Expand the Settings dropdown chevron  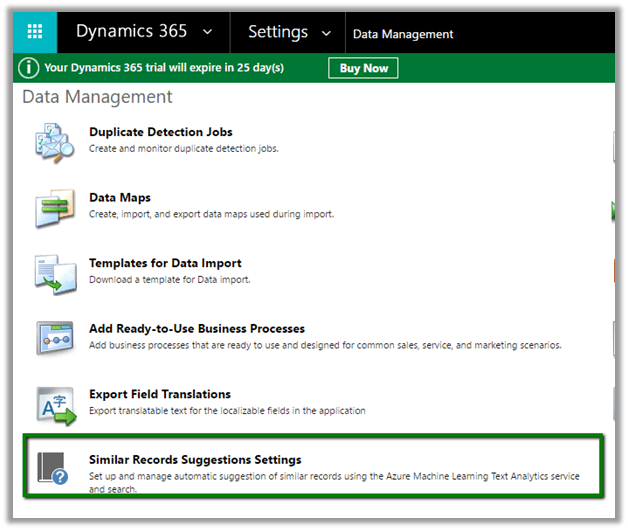click(326, 33)
